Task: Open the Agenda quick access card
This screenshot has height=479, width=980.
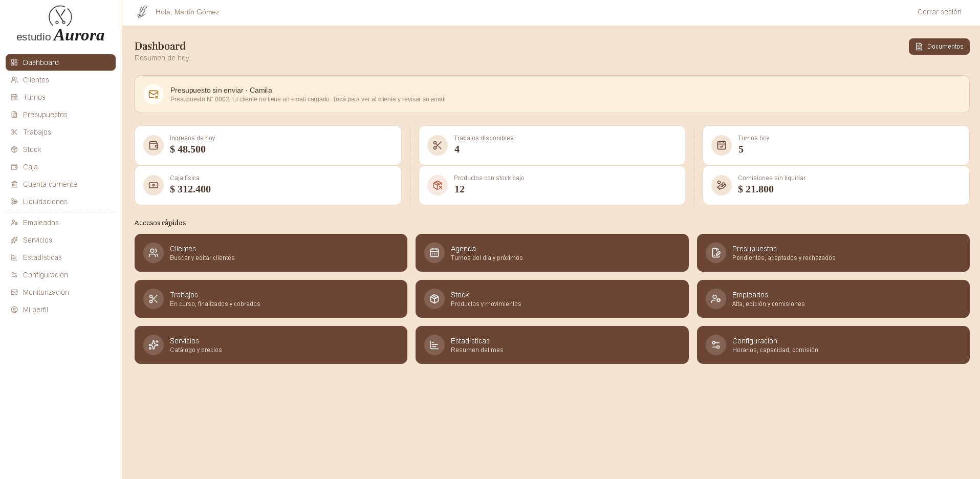Action: 552,253
